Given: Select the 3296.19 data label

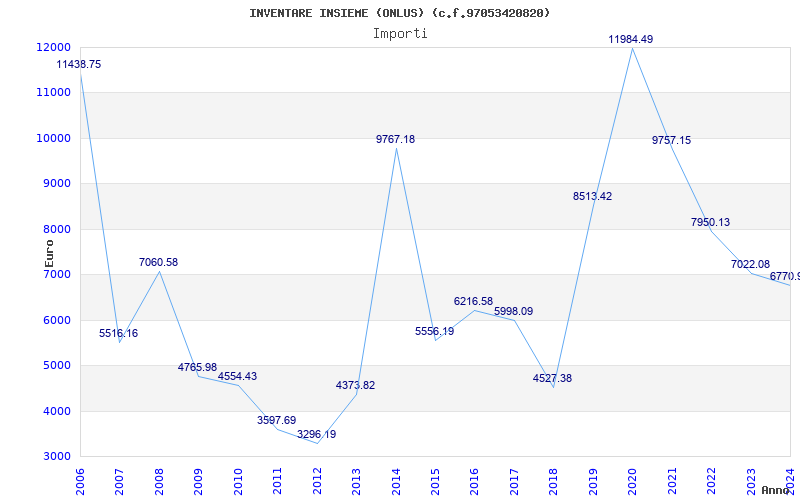Looking at the screenshot, I should [x=316, y=434].
